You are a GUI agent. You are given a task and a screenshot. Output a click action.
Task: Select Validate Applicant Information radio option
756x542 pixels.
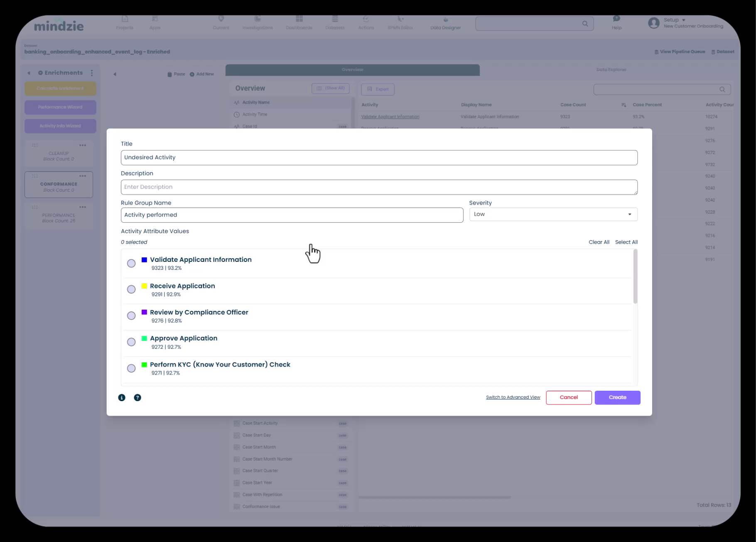coord(131,264)
